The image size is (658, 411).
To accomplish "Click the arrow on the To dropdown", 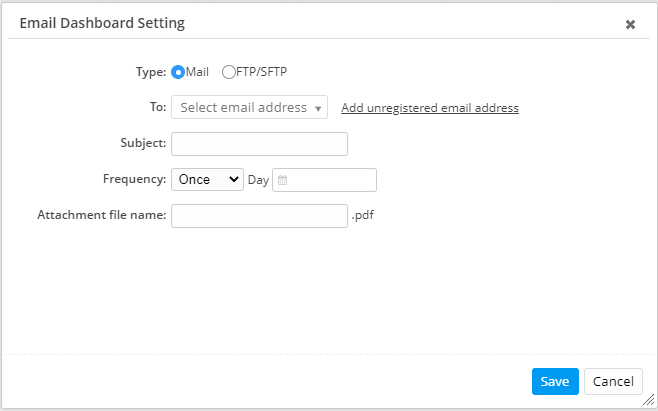I will click(x=318, y=108).
